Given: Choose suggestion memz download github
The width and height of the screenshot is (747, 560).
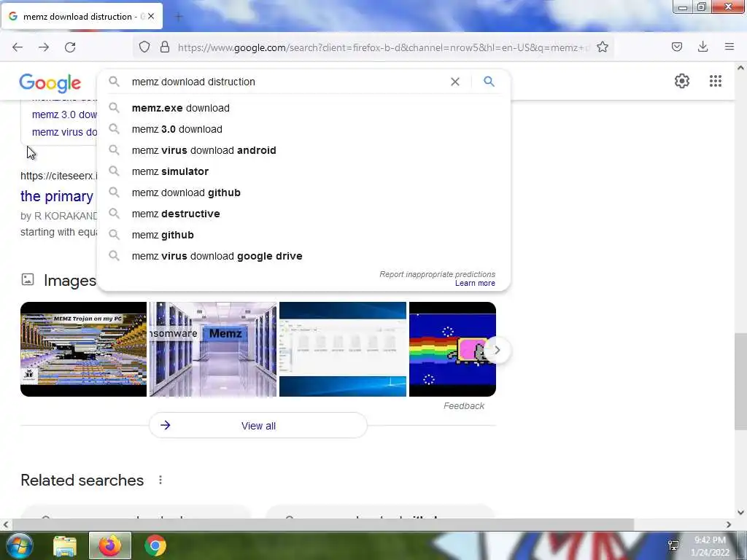Looking at the screenshot, I should point(303,192).
